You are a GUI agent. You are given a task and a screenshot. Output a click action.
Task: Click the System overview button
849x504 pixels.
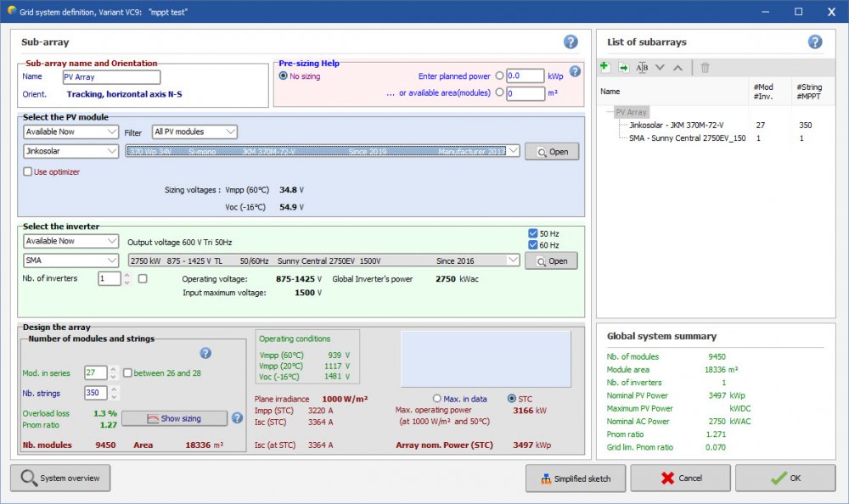[x=60, y=478]
